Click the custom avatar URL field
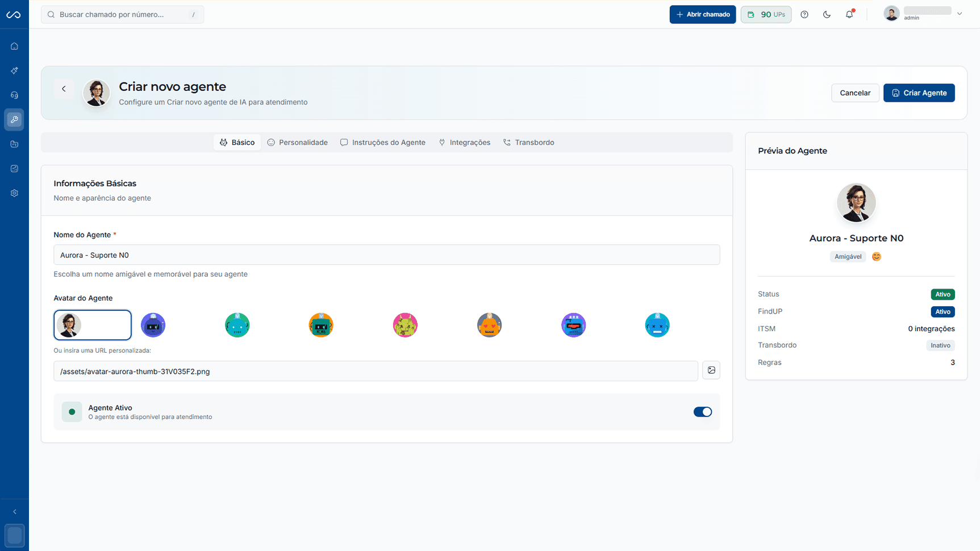The width and height of the screenshot is (980, 551). [x=376, y=371]
